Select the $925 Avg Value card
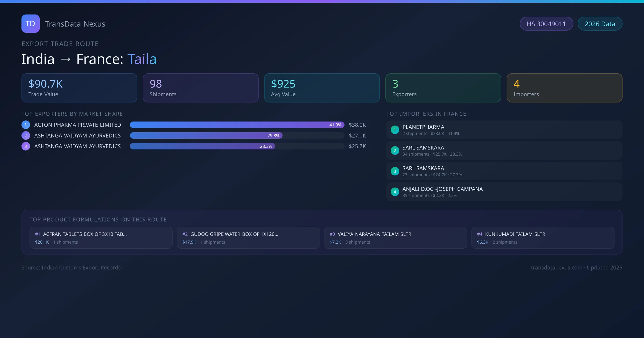 322,88
